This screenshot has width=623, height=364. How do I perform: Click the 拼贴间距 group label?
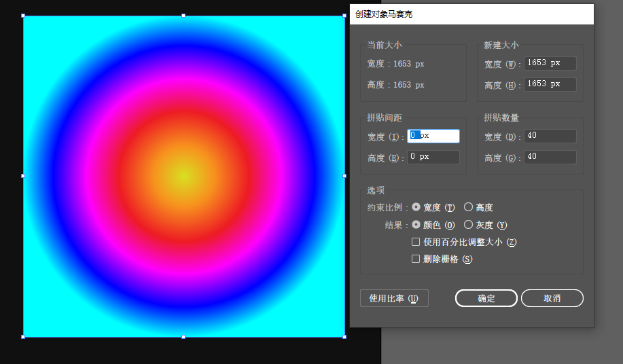coord(385,117)
